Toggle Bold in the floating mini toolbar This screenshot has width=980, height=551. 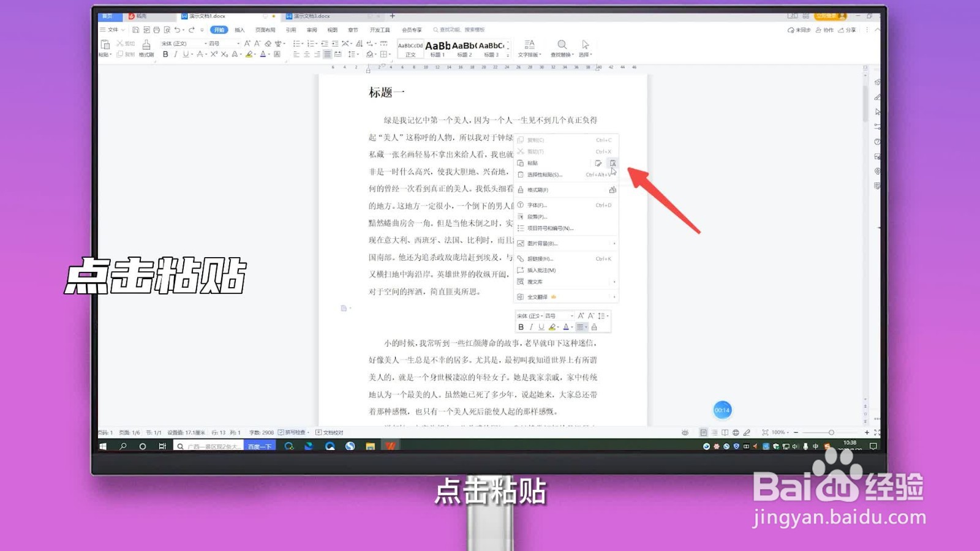(x=521, y=328)
